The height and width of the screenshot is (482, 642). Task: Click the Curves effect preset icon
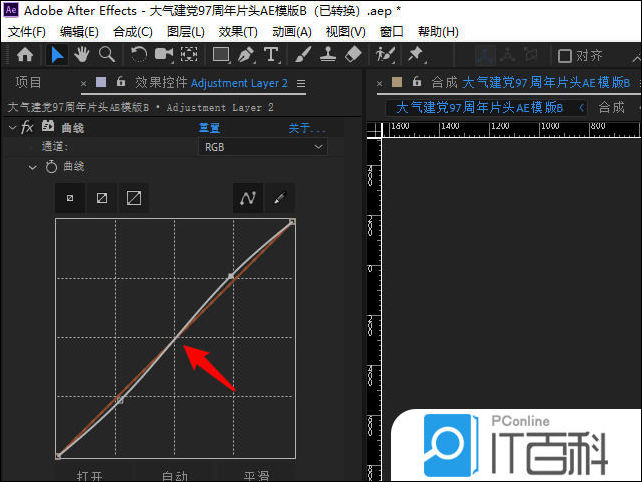(x=48, y=127)
